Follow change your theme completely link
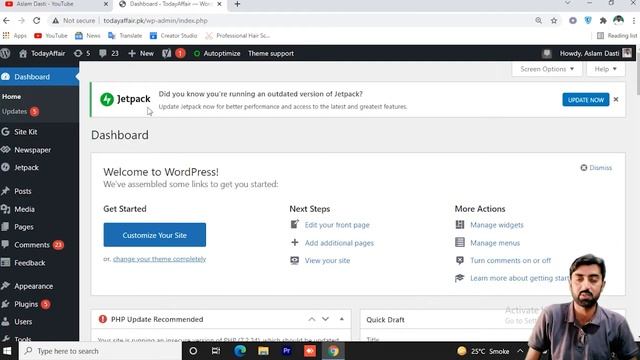 (159, 259)
